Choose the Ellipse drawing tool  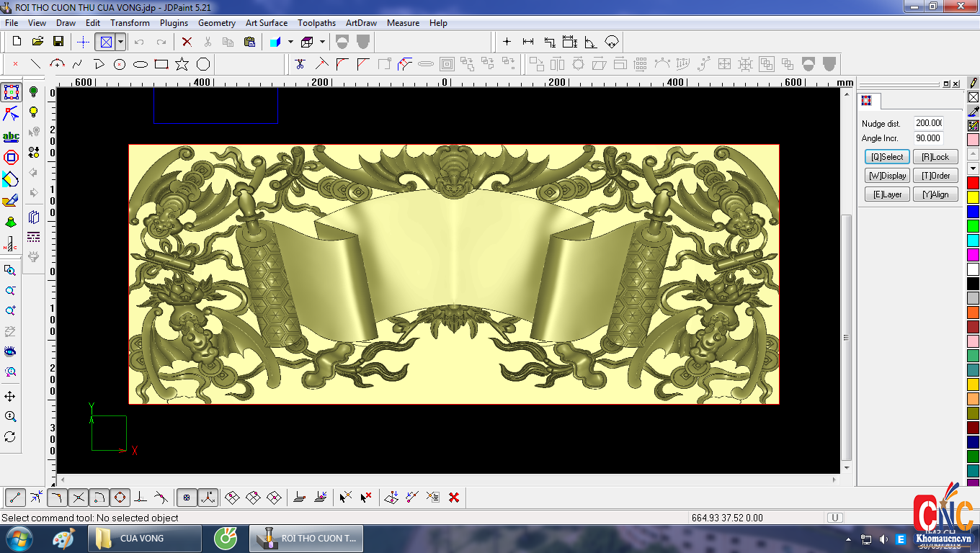click(141, 64)
